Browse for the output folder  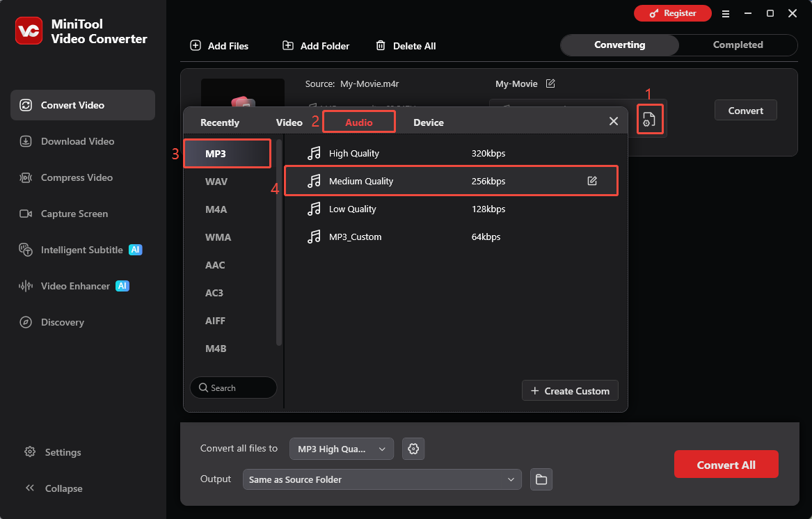tap(541, 479)
